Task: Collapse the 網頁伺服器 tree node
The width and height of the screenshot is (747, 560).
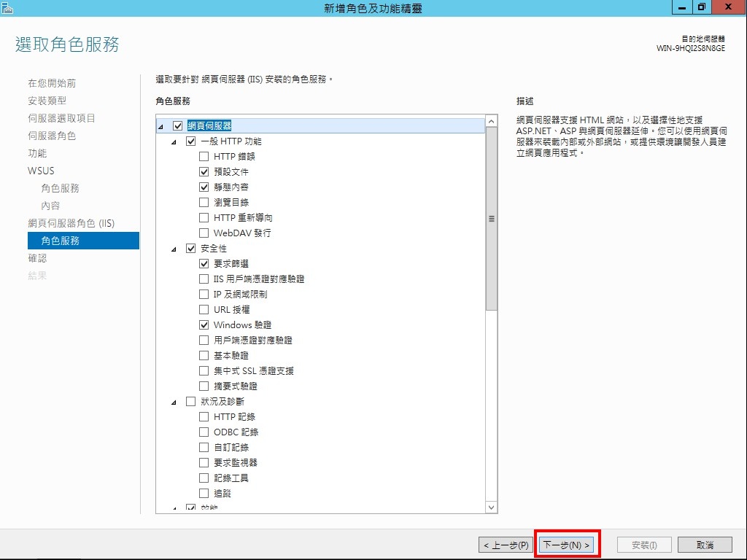Action: click(x=161, y=127)
